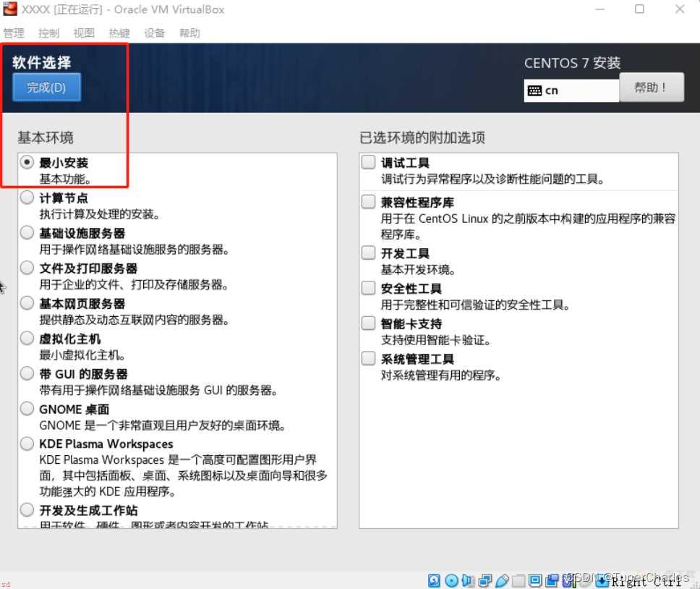Select the 开发及生成工作站 radio button
Viewport: 700px width, 589px height.
click(x=27, y=509)
